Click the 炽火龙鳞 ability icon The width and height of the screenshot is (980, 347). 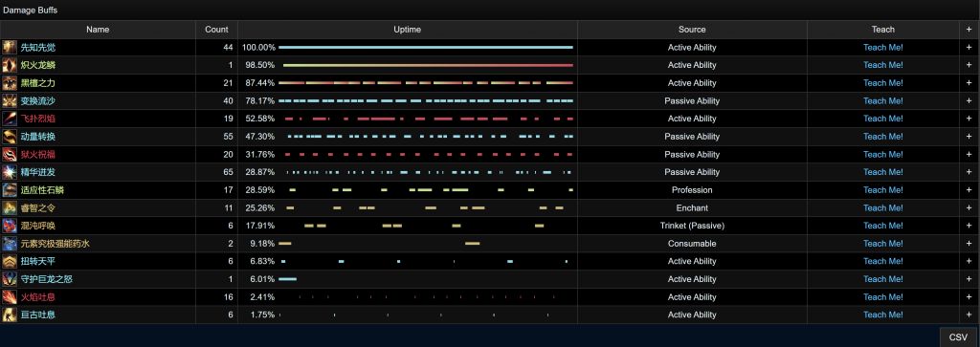10,65
